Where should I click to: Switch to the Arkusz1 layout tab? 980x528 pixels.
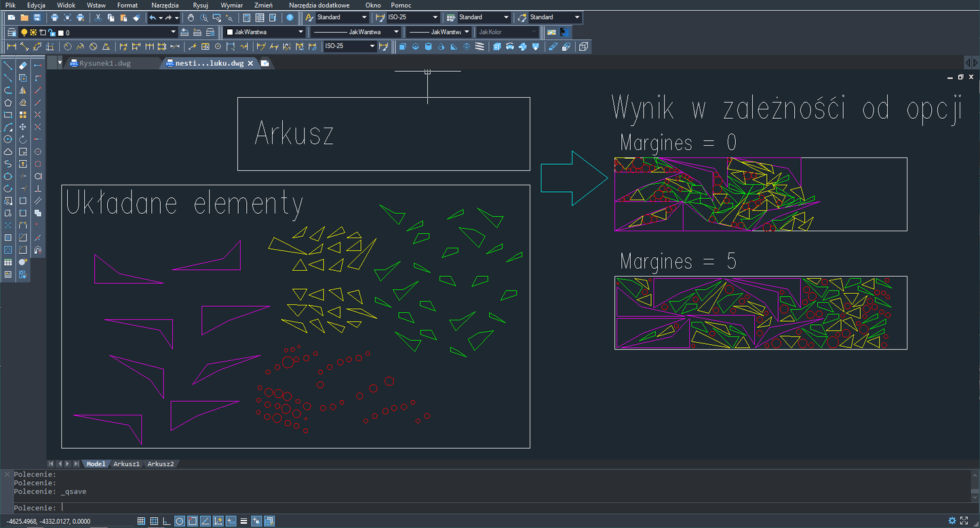(126, 464)
